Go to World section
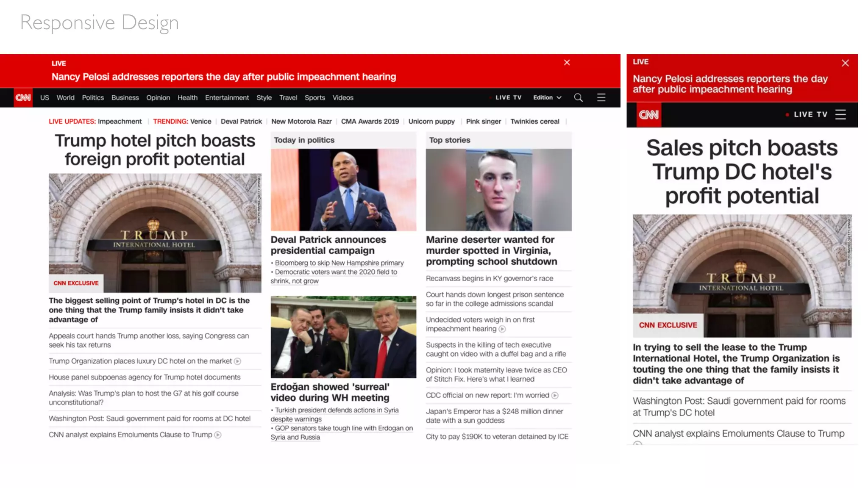The image size is (868, 488). (x=65, y=97)
